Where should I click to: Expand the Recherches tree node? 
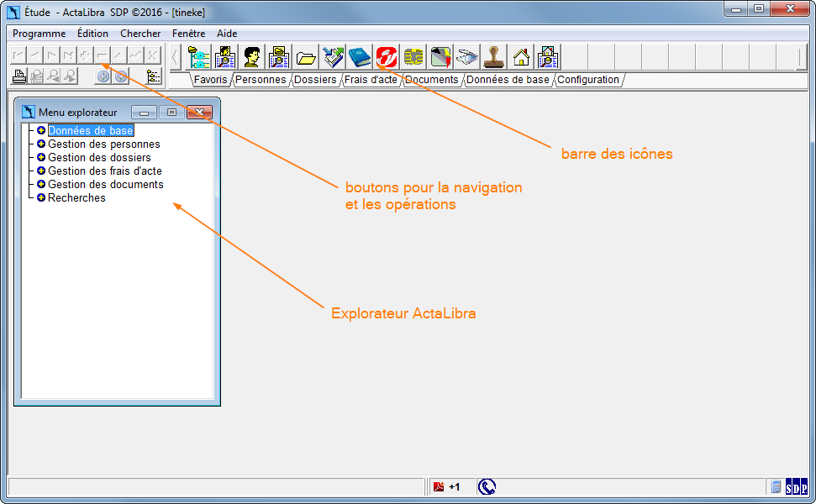[x=41, y=197]
